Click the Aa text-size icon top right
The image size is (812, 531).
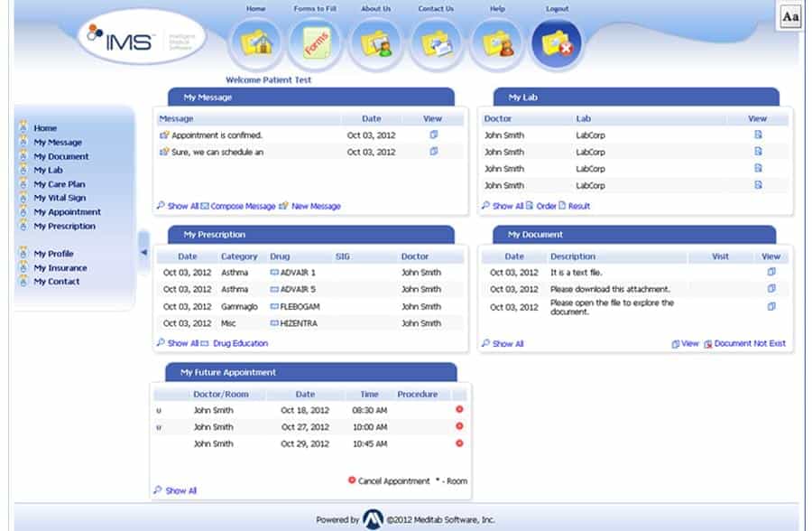(x=790, y=16)
